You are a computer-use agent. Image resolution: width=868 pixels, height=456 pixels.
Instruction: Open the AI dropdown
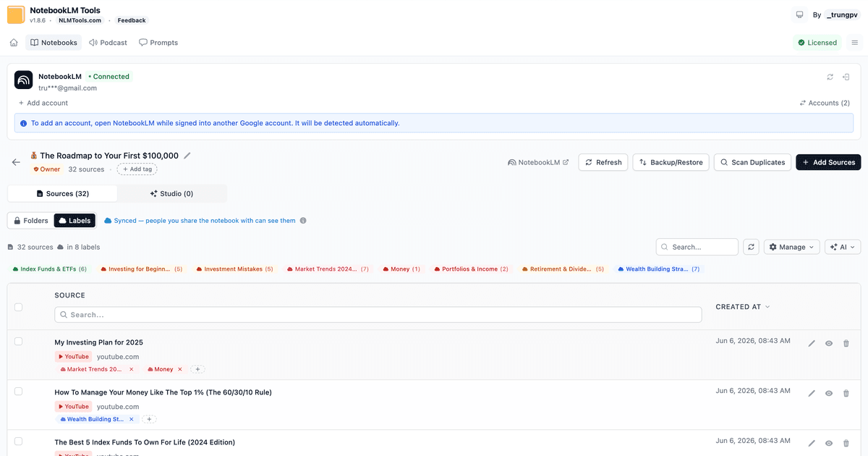click(843, 247)
